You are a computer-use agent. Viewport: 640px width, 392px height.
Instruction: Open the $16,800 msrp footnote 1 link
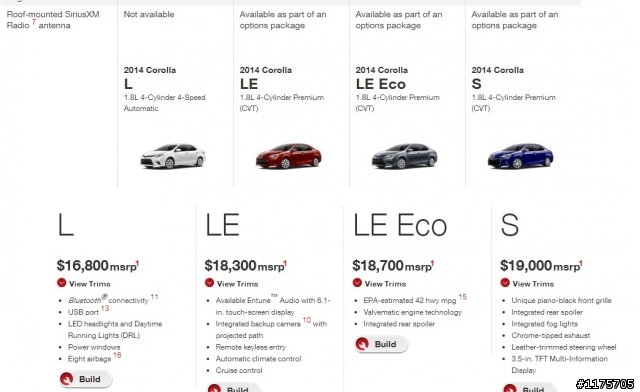tap(138, 263)
